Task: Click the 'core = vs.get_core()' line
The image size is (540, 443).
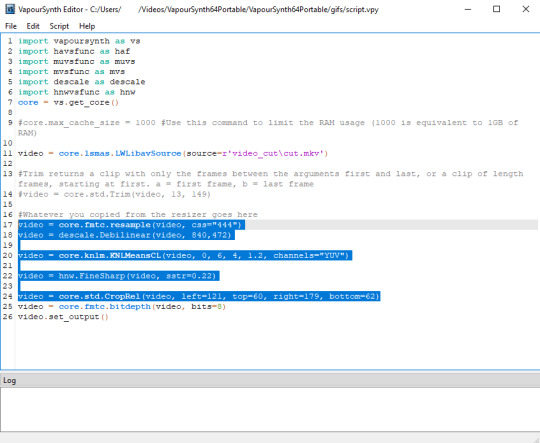Action: (x=69, y=102)
